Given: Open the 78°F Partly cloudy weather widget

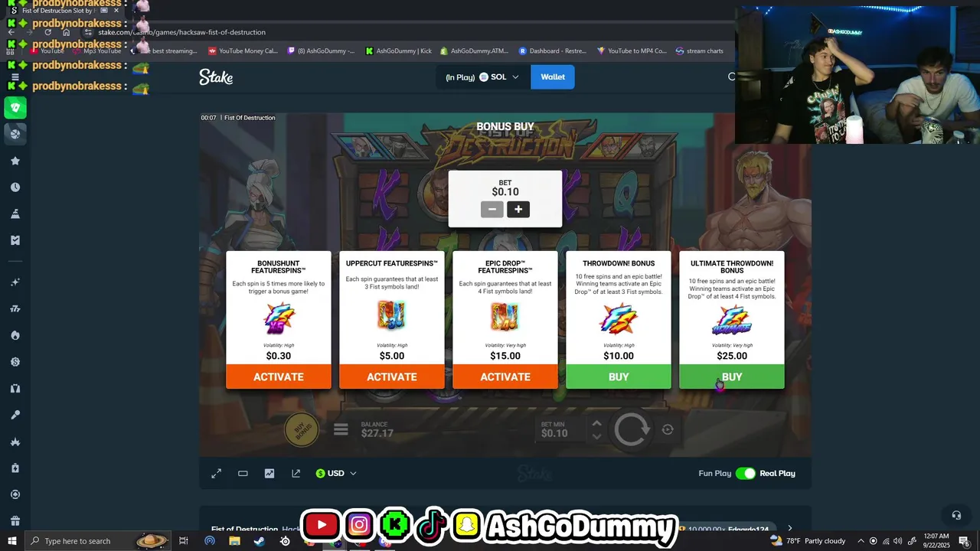Looking at the screenshot, I should point(808,541).
